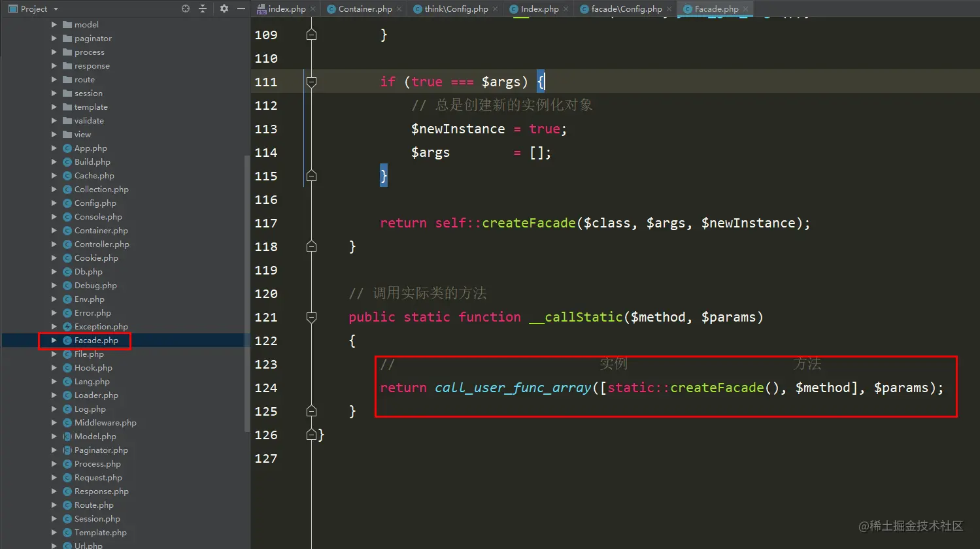Screen dimensions: 980x549
Task: Click the Collection.php class icon
Action: point(67,190)
